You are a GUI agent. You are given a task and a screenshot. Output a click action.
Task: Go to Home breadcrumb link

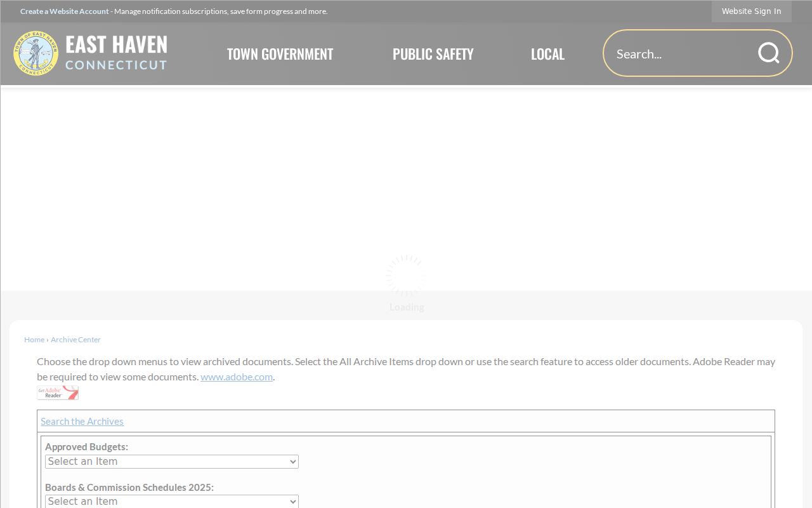[34, 340]
